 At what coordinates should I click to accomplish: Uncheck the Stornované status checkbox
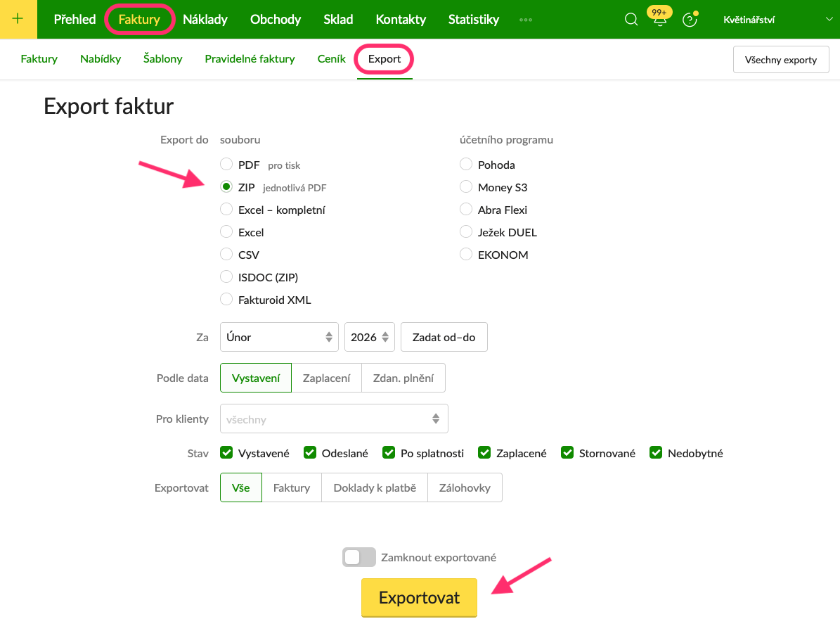[x=567, y=453]
